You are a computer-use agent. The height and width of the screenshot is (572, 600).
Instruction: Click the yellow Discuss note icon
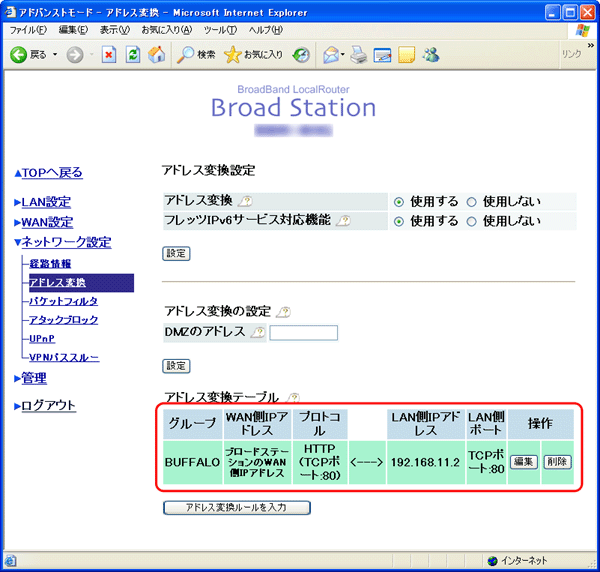(406, 55)
